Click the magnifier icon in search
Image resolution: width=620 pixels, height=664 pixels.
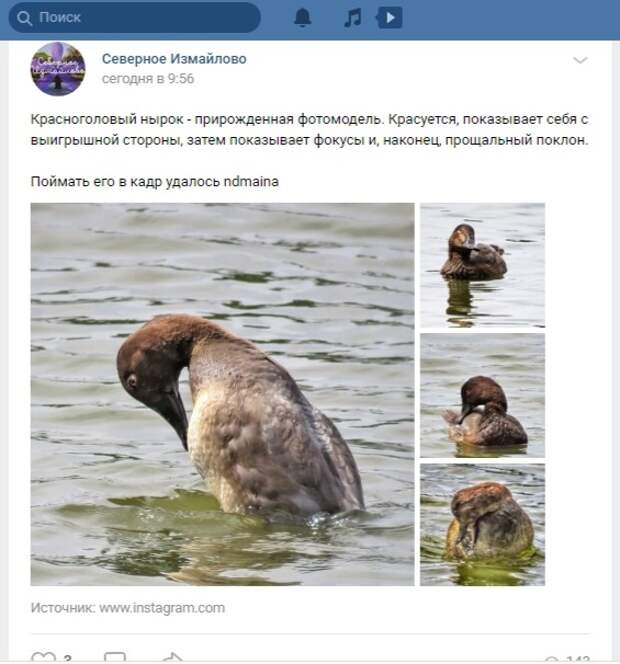(24, 18)
